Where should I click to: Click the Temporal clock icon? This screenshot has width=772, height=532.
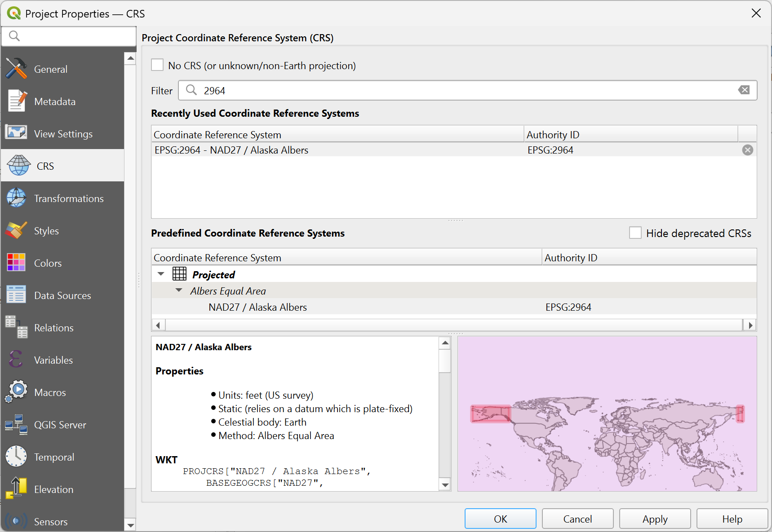click(x=17, y=457)
